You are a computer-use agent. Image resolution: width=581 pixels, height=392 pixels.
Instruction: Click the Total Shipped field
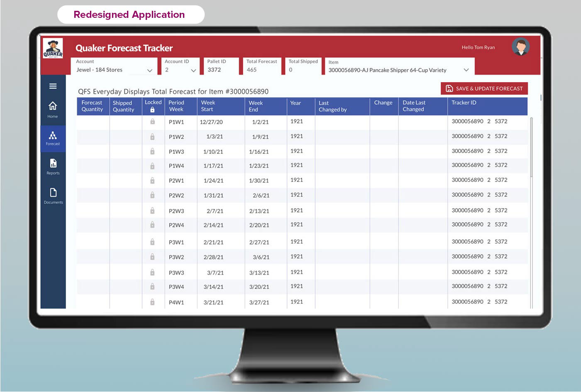pos(303,66)
